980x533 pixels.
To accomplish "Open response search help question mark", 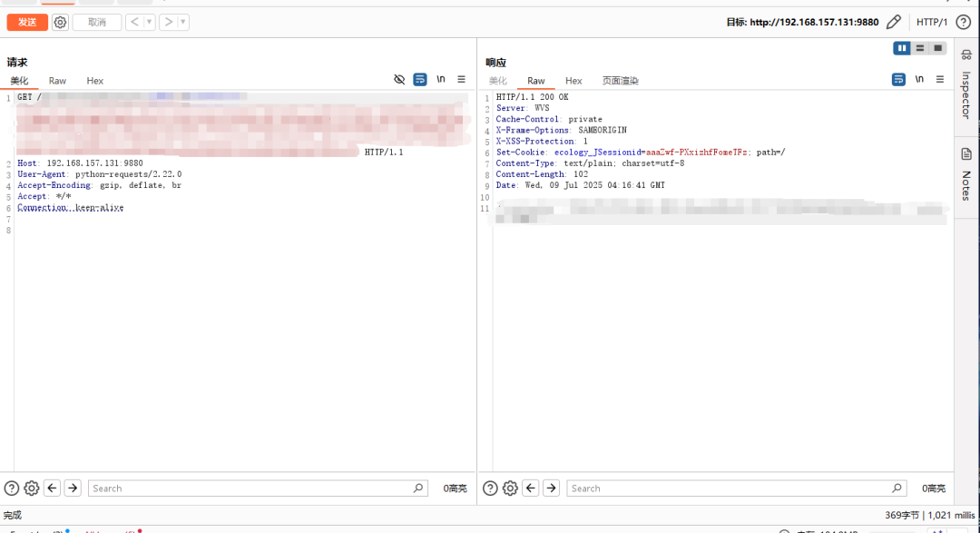I will [x=490, y=489].
